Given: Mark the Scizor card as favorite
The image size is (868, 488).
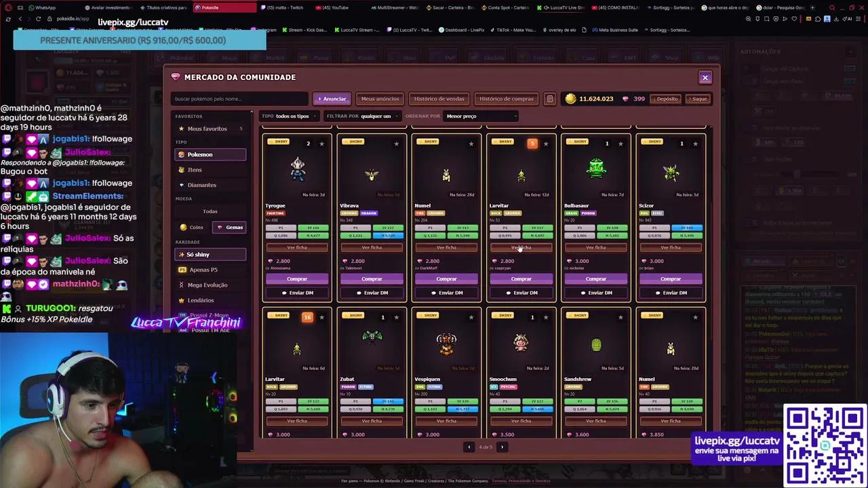Looking at the screenshot, I should coord(695,144).
